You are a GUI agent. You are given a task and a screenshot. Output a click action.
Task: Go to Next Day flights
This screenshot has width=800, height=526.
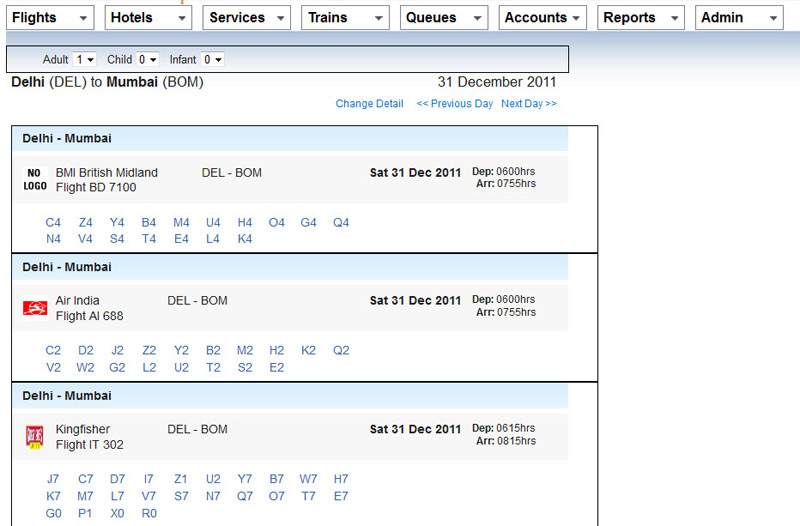click(529, 104)
